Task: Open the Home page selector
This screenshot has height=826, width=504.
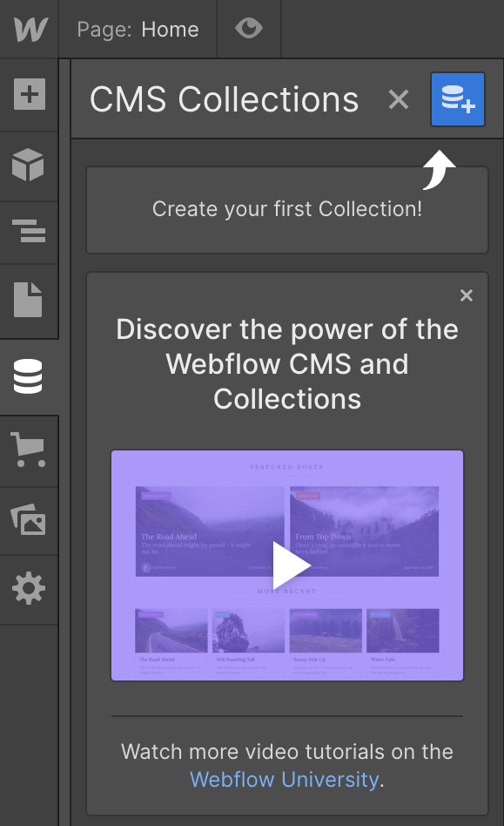Action: click(169, 29)
